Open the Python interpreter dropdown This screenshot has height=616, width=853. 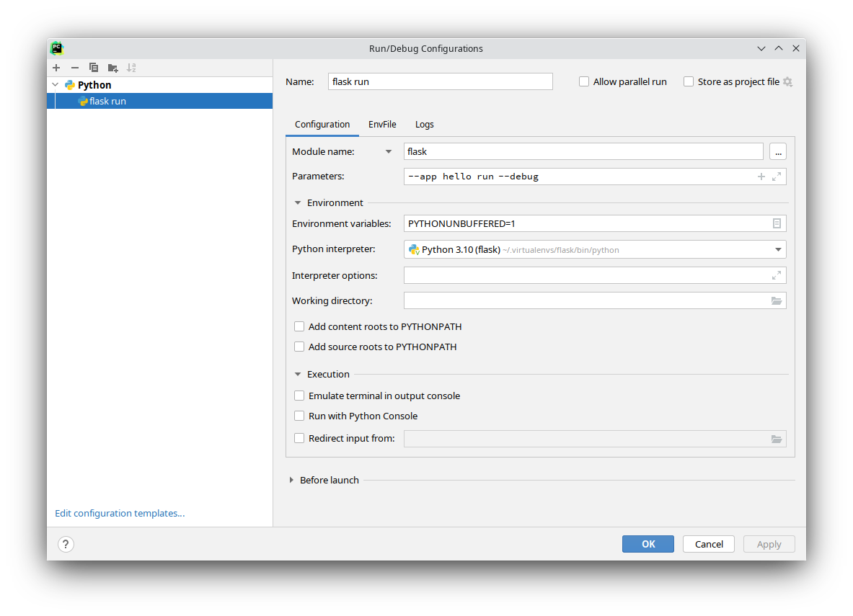click(778, 249)
